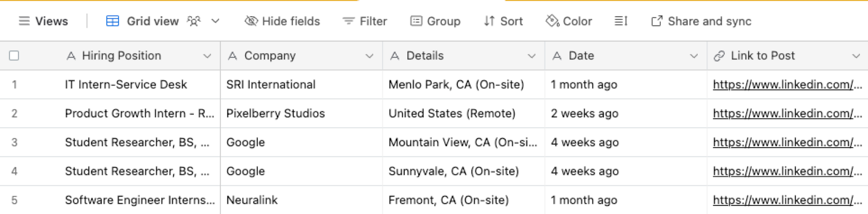Select the 4 weeks ago cell in row 3
Screen dimensions: 868x214
click(x=626, y=142)
